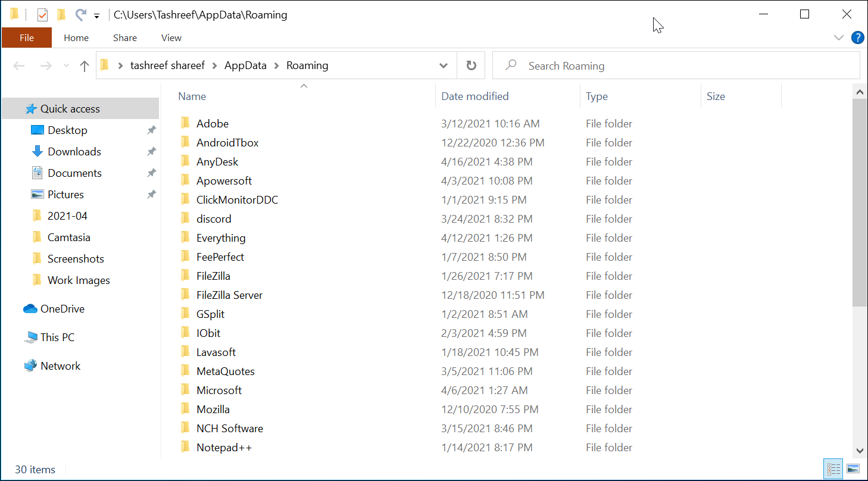868x481 pixels.
Task: Expand the chevron after AppData breadcrumb
Action: (x=277, y=65)
